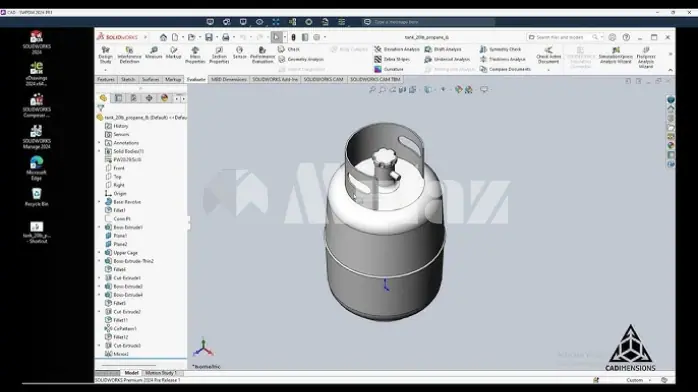Expand the Upper Cage feature
The image size is (698, 392).
tap(99, 253)
